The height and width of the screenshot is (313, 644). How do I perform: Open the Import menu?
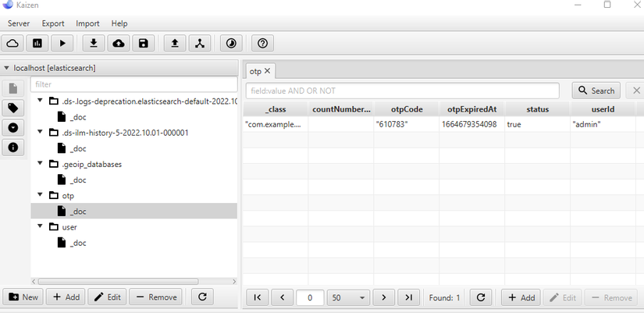(87, 23)
